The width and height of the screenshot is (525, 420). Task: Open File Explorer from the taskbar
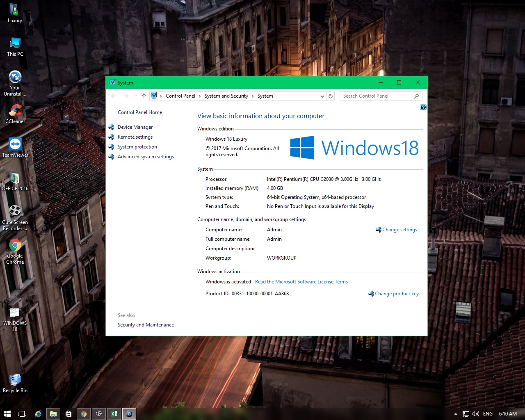coord(53,414)
